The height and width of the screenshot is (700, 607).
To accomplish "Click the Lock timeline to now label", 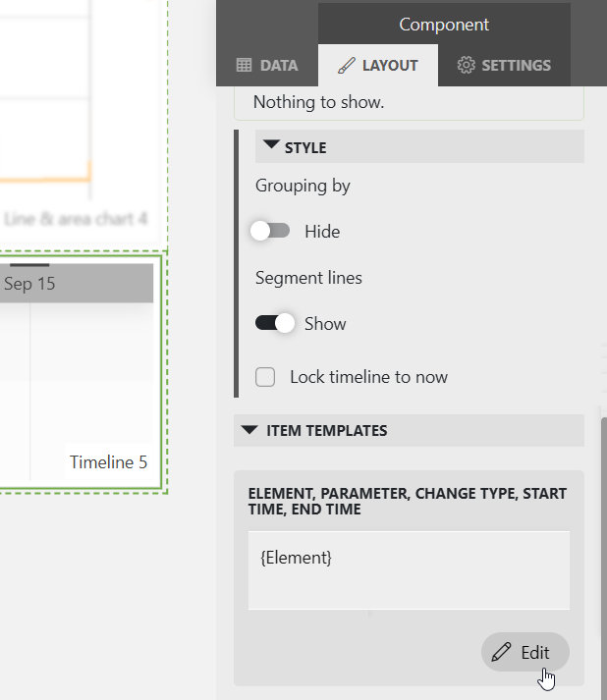I will tap(368, 377).
